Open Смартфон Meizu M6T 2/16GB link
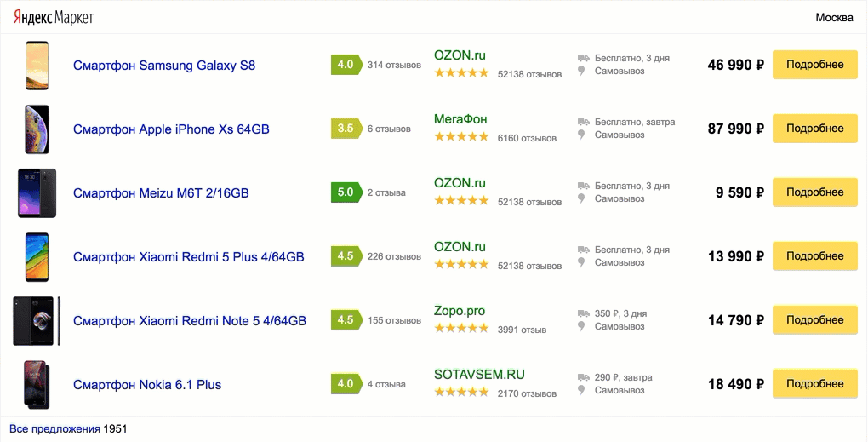Image resolution: width=868 pixels, height=442 pixels. coord(161,193)
